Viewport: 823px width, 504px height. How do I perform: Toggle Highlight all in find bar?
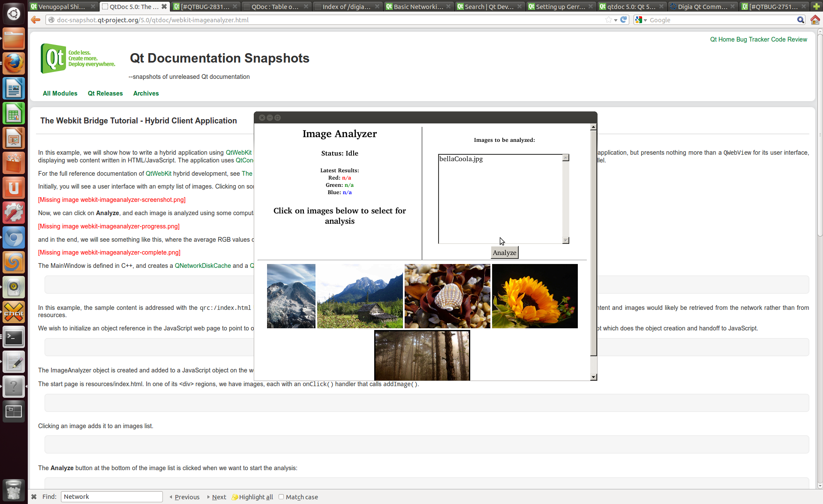click(252, 497)
